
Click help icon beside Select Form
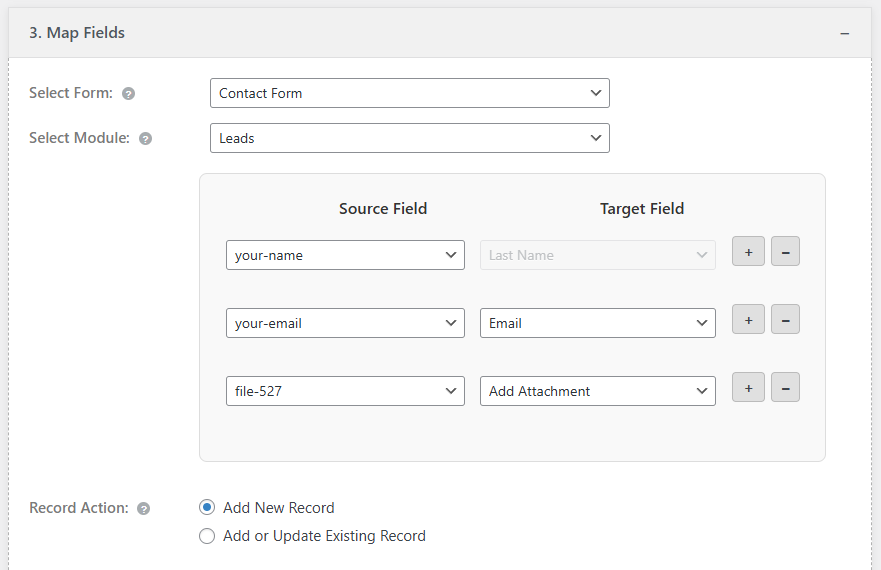pos(128,94)
